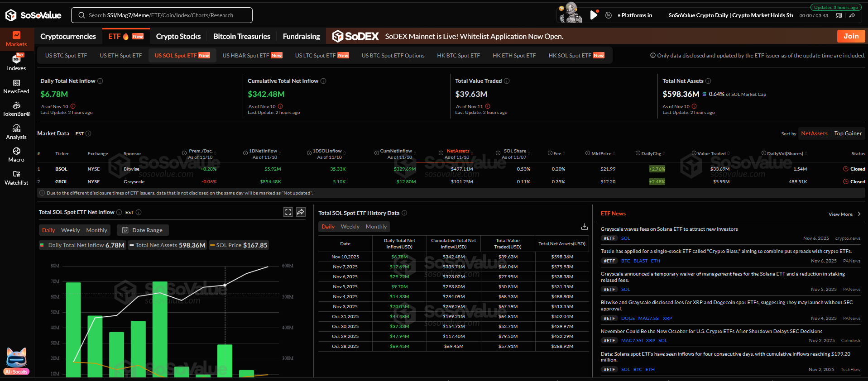Image resolution: width=868 pixels, height=381 pixels.
Task: Open Watchlist from the left sidebar
Action: point(16,178)
